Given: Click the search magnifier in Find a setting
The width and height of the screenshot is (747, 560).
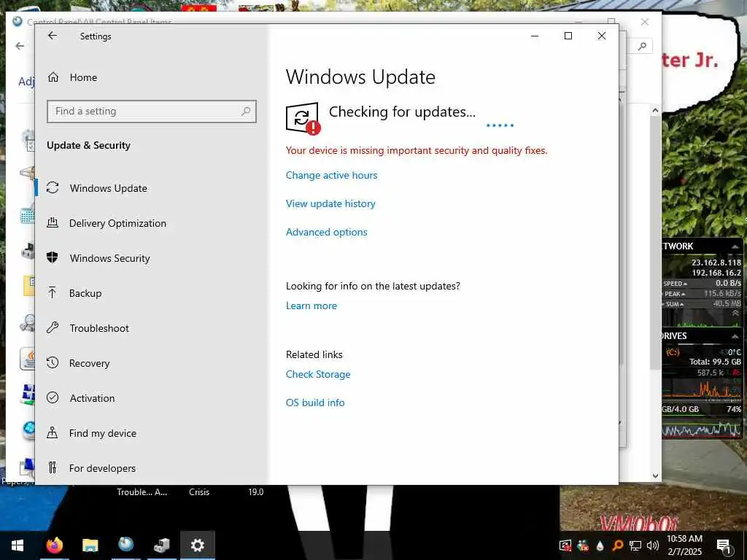Looking at the screenshot, I should [x=246, y=112].
